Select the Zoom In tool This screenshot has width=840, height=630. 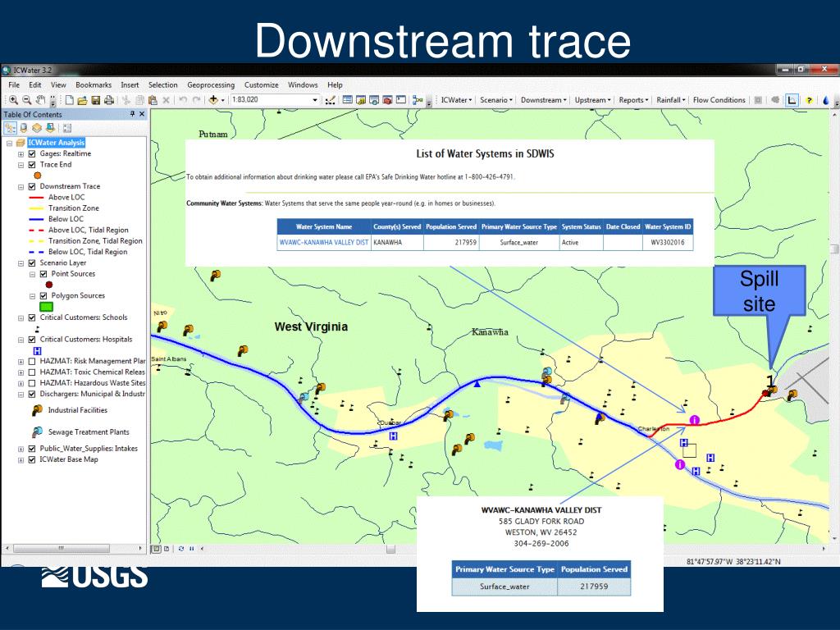click(x=13, y=100)
